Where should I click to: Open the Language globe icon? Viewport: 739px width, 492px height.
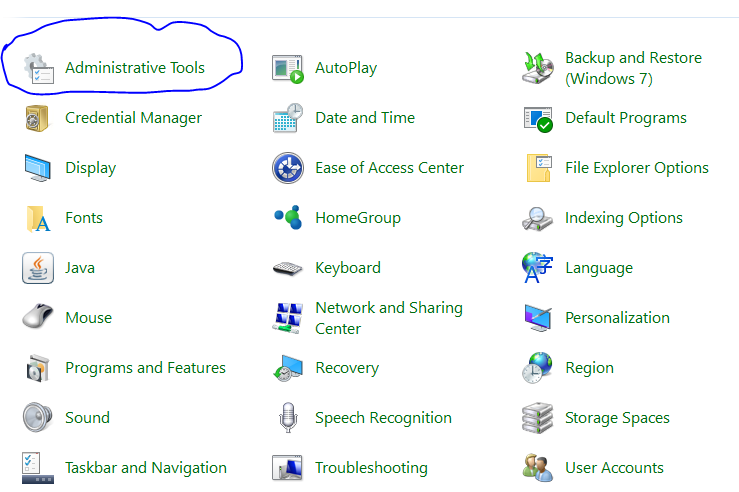537,267
